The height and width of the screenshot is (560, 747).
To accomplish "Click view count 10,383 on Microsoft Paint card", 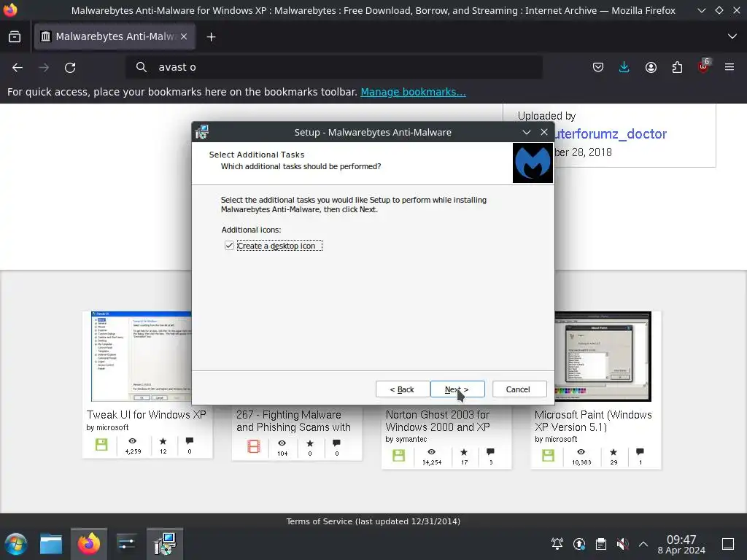I will (x=581, y=462).
